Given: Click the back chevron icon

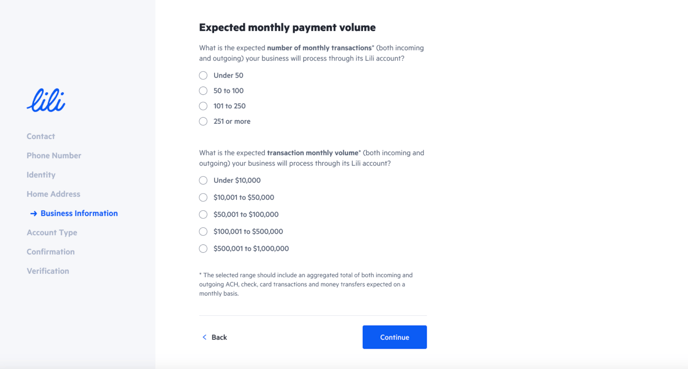Looking at the screenshot, I should click(x=204, y=337).
